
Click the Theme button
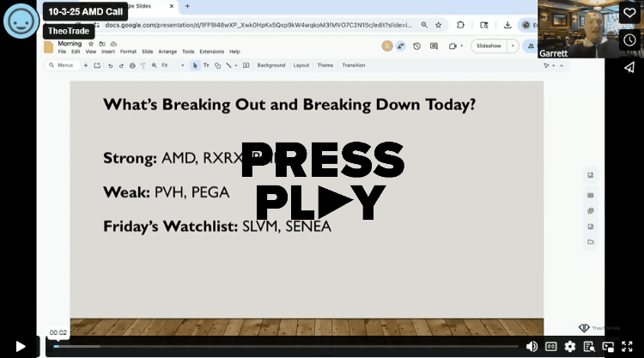325,65
